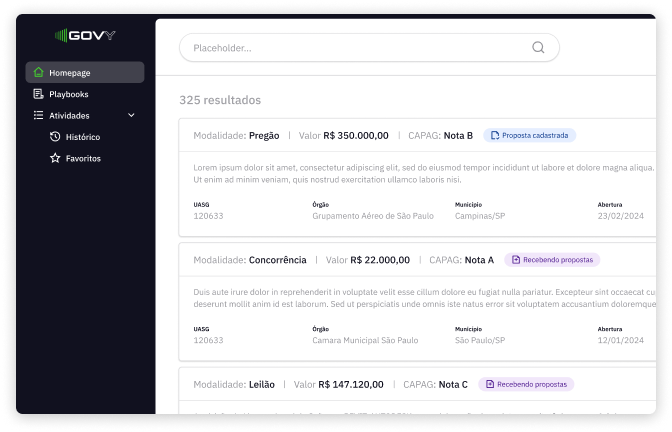Open the Concorrência result card description
The width and height of the screenshot is (672, 432).
tap(424, 298)
